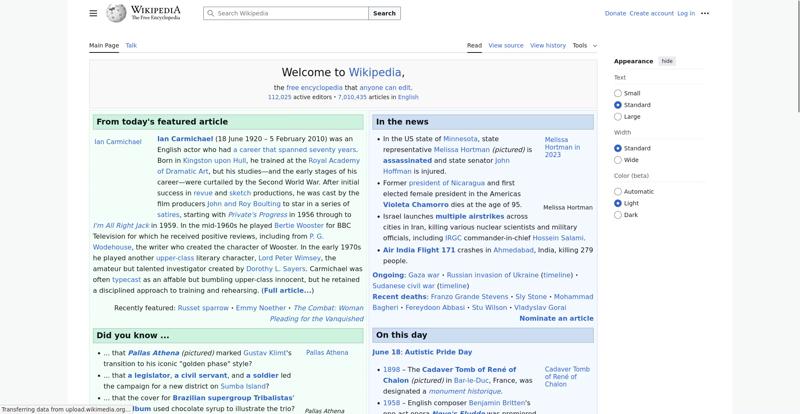
Task: Click the page vertical scrollbar
Action: [x=797, y=56]
